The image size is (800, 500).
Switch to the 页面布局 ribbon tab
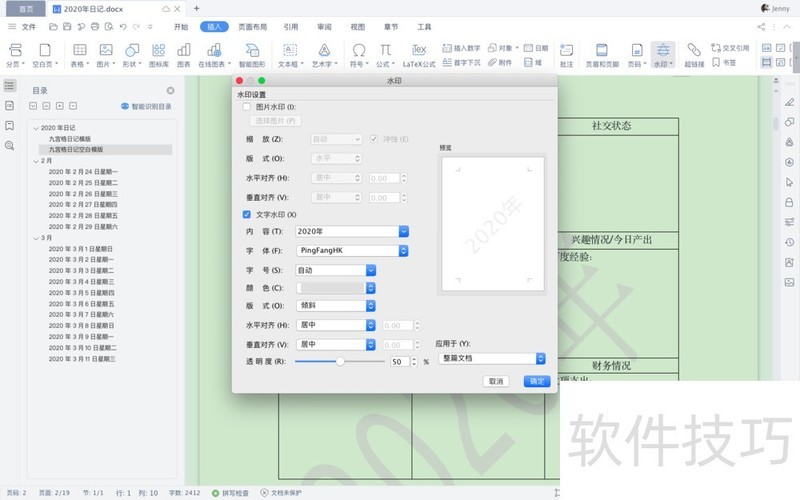[x=251, y=27]
